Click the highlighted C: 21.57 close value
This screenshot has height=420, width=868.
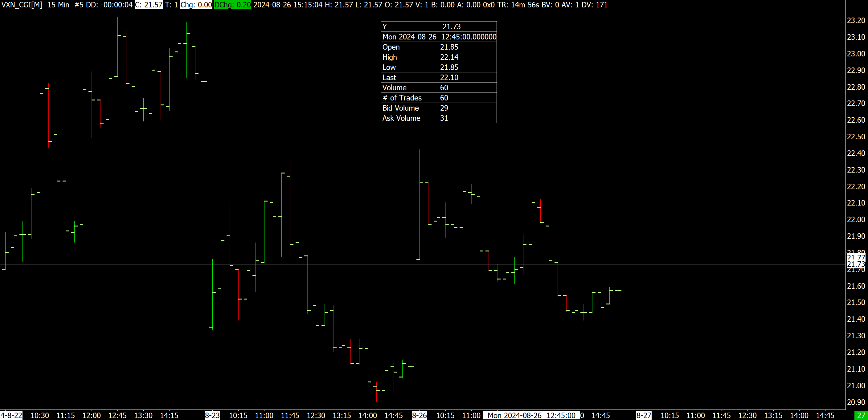pyautogui.click(x=149, y=5)
